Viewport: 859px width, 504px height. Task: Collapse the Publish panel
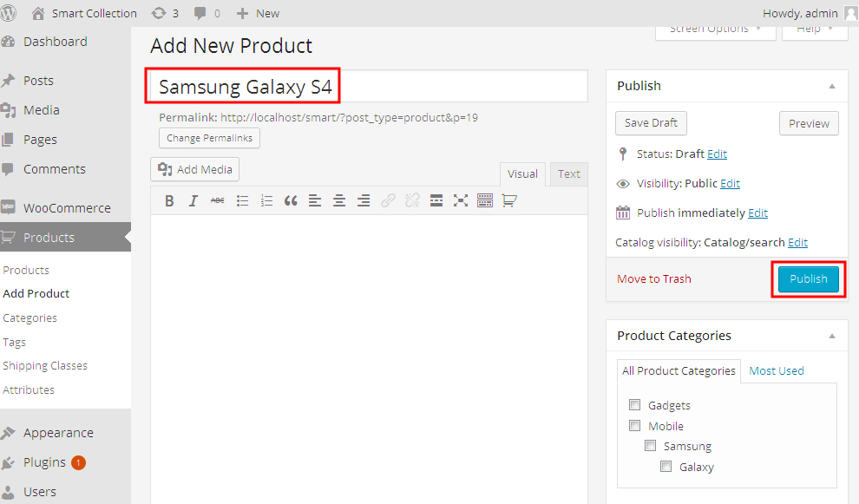[831, 86]
